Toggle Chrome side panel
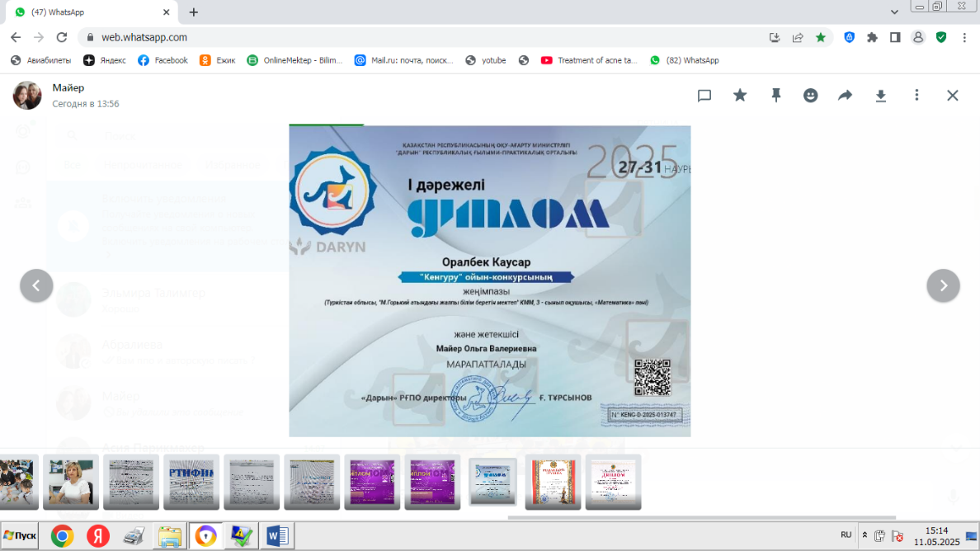This screenshot has width=980, height=551. click(x=895, y=37)
